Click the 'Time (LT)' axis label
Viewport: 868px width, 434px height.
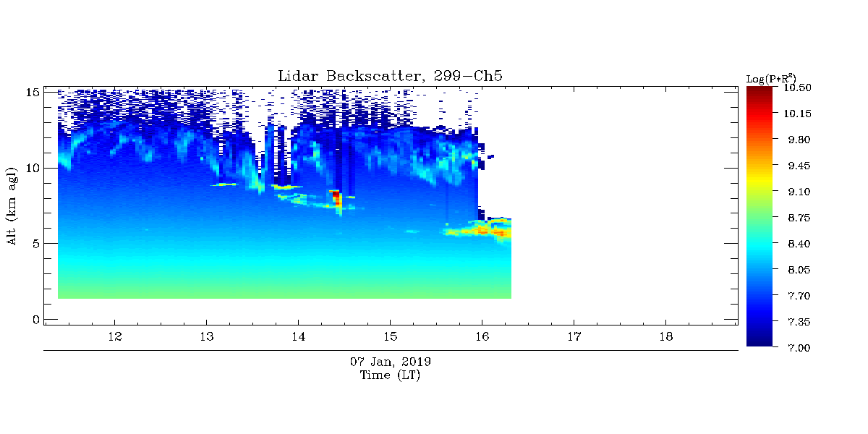(x=390, y=375)
